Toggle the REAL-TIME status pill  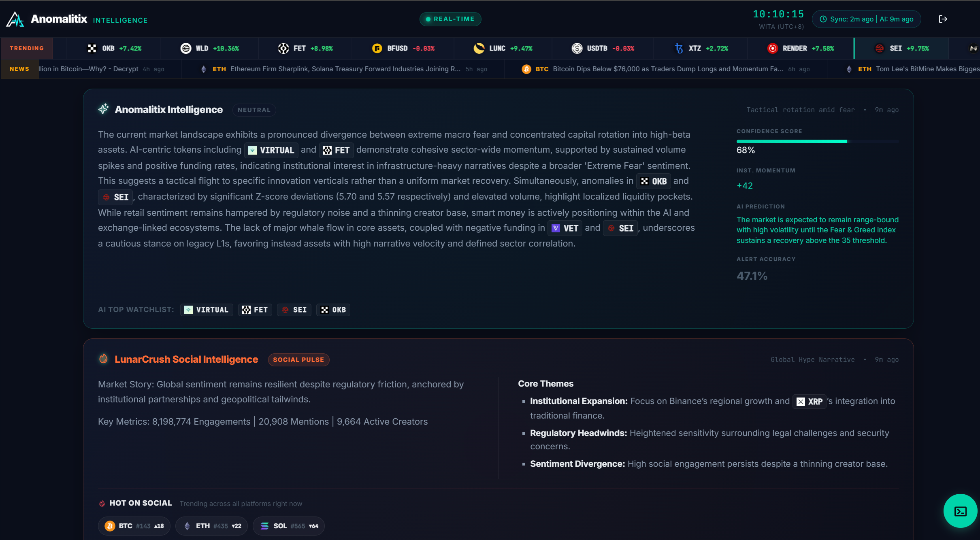[x=450, y=19]
